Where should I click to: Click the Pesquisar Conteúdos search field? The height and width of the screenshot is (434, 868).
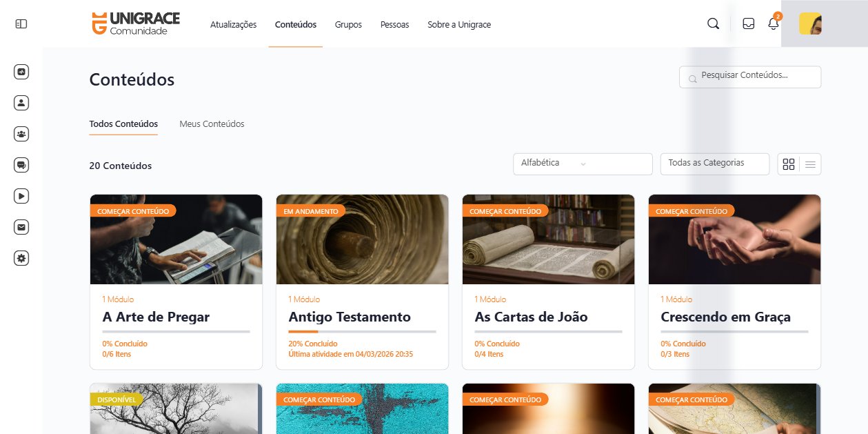(749, 77)
